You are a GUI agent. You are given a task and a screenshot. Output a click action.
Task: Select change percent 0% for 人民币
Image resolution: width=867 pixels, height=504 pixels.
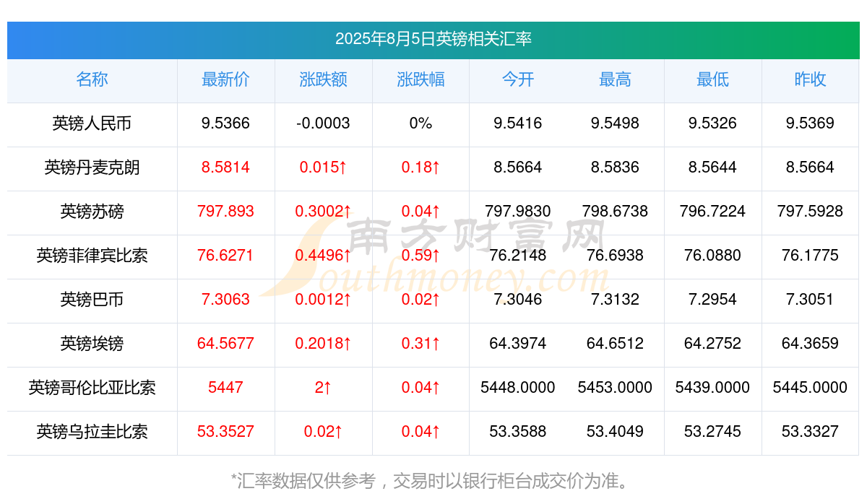tap(420, 123)
